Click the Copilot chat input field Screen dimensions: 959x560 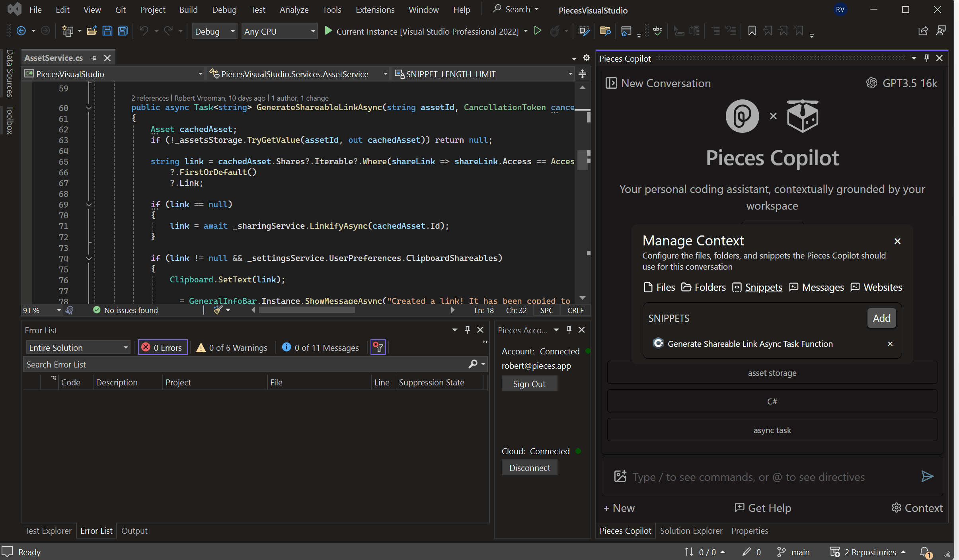[756, 476]
